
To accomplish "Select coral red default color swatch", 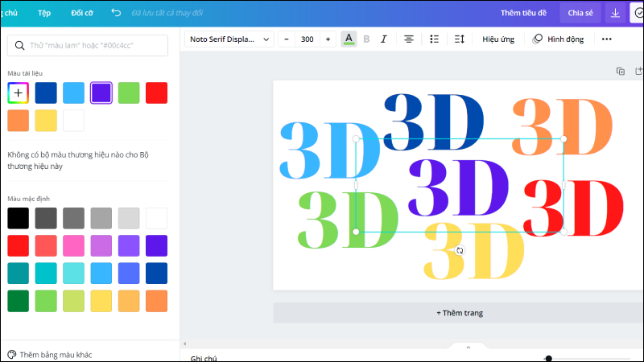I will [x=46, y=245].
